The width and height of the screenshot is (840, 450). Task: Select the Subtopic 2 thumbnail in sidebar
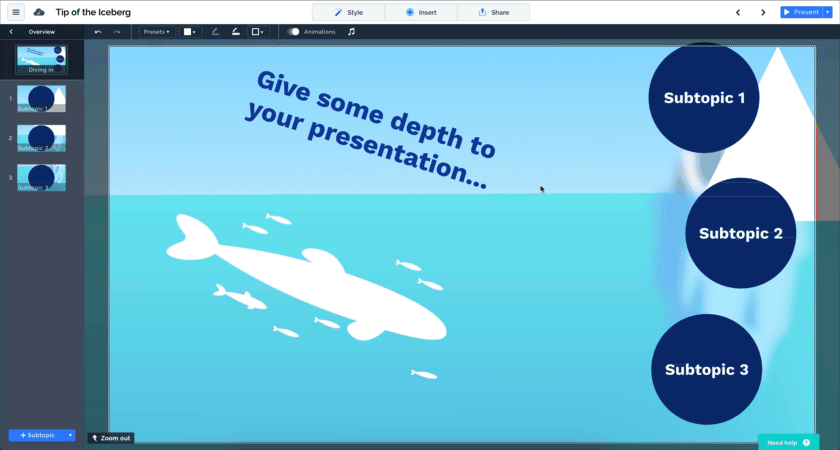pos(41,138)
